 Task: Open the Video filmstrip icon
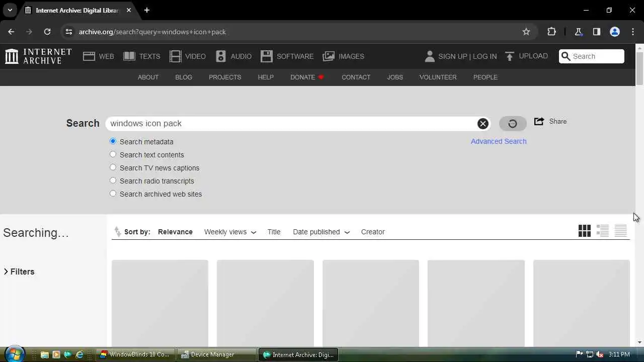pyautogui.click(x=175, y=56)
